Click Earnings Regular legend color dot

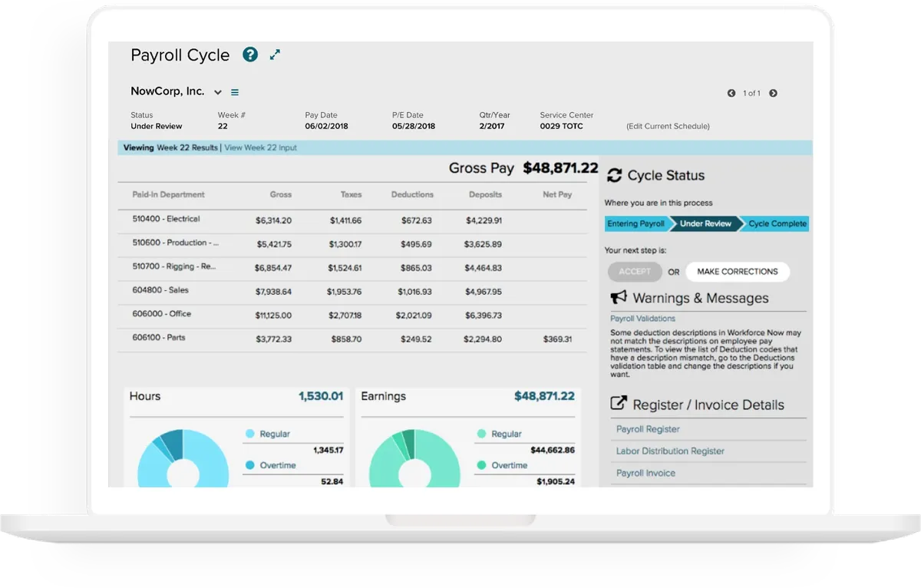[x=481, y=434]
